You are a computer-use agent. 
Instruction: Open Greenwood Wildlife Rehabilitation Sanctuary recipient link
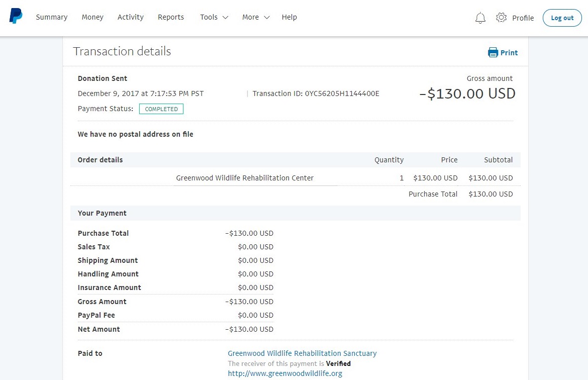[x=302, y=353]
